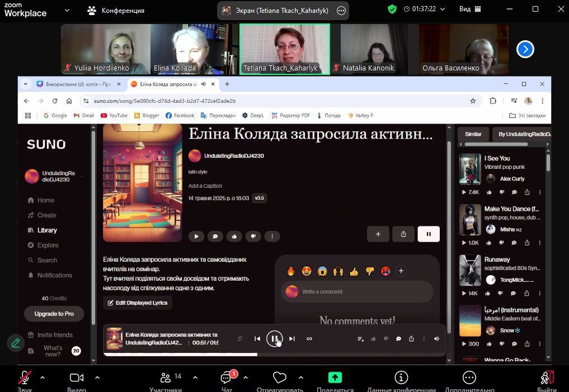Open Chrome extensions puzzle icon
The width and height of the screenshot is (569, 392).
(x=493, y=101)
